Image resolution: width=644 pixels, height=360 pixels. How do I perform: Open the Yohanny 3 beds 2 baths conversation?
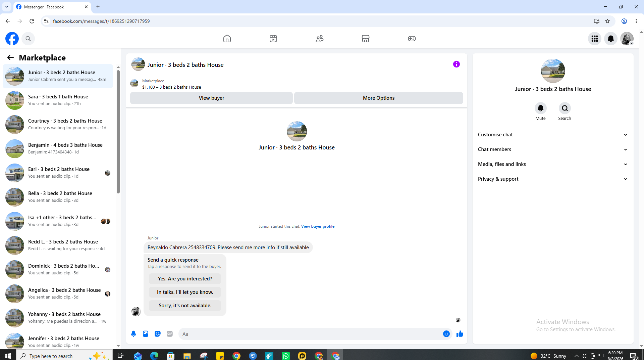[x=58, y=318]
